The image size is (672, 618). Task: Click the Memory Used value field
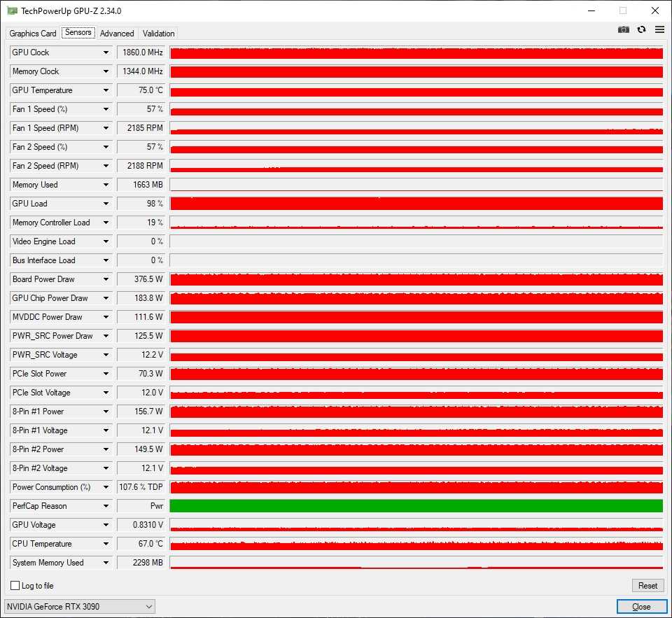tap(141, 185)
